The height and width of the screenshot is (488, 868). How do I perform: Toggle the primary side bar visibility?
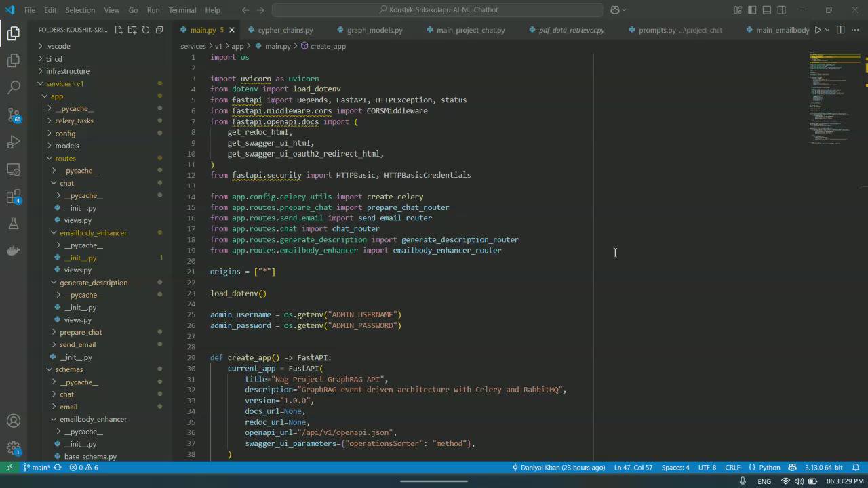[x=752, y=10]
